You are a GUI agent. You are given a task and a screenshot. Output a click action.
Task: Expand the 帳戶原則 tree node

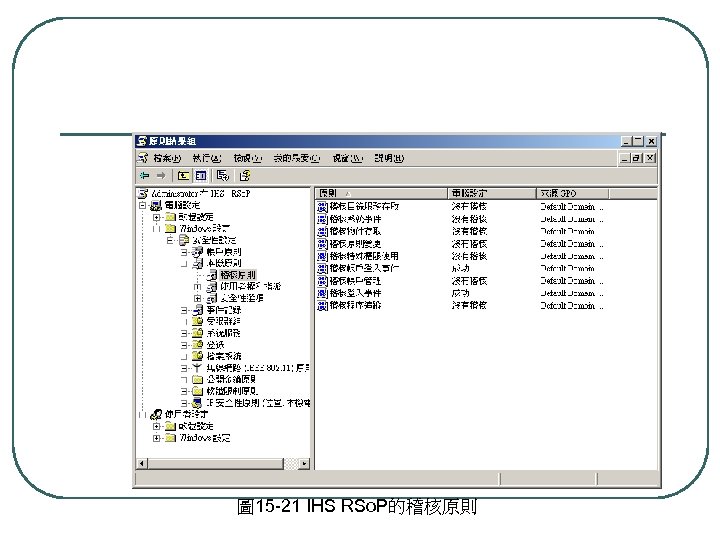184,252
